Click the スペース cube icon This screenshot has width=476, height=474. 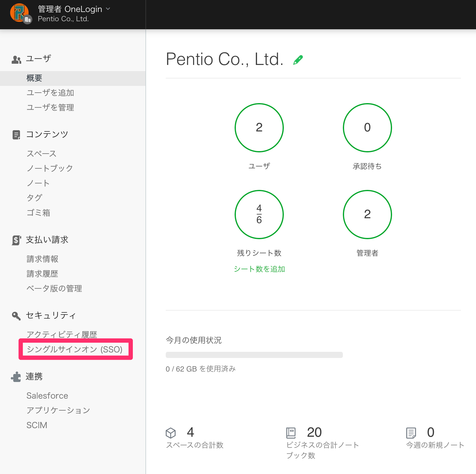pyautogui.click(x=171, y=433)
